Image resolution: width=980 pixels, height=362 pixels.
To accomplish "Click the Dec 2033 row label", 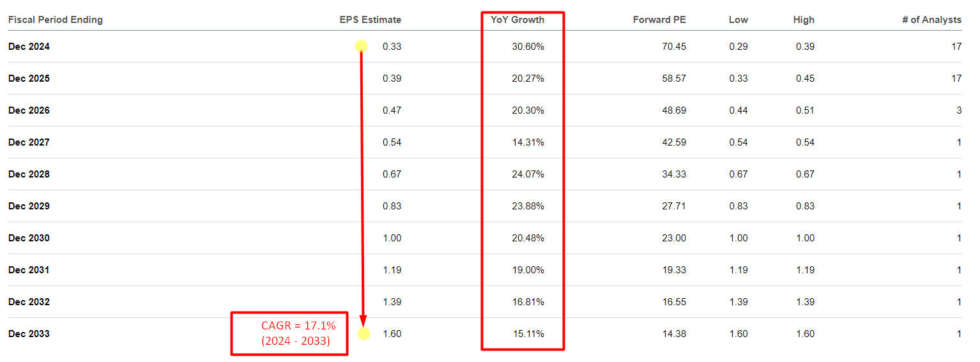I will click(x=29, y=334).
